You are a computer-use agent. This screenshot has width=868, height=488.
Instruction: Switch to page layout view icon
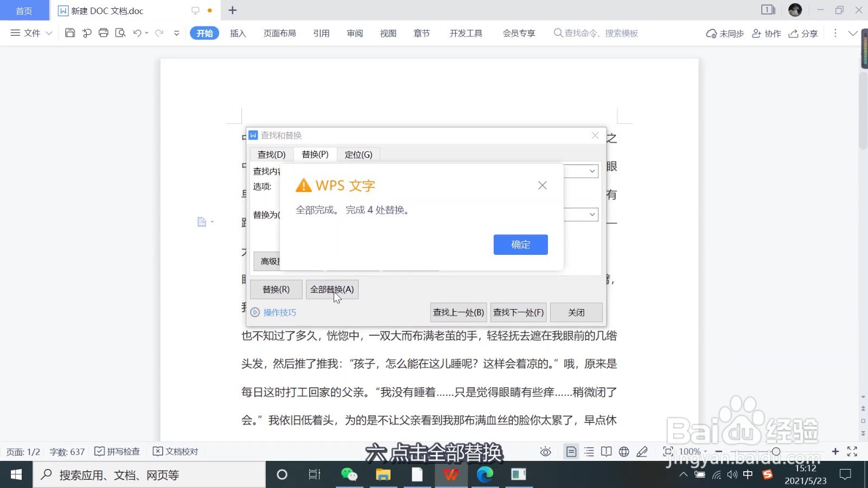click(x=571, y=451)
